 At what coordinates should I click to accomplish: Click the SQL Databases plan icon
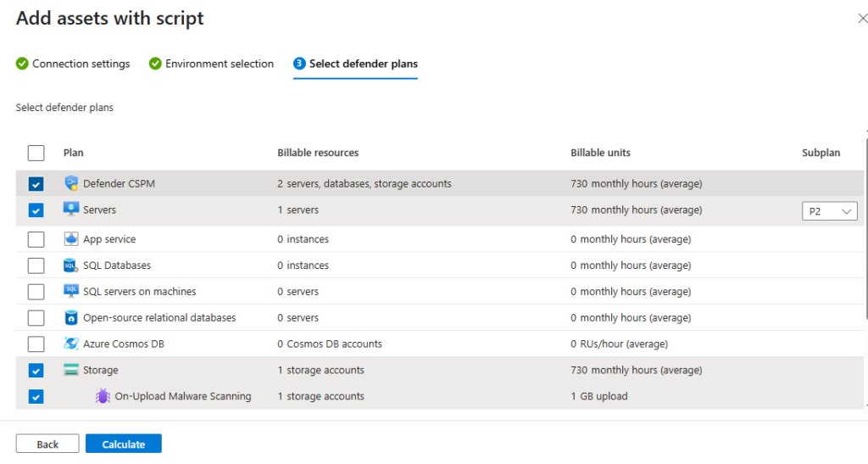point(71,266)
